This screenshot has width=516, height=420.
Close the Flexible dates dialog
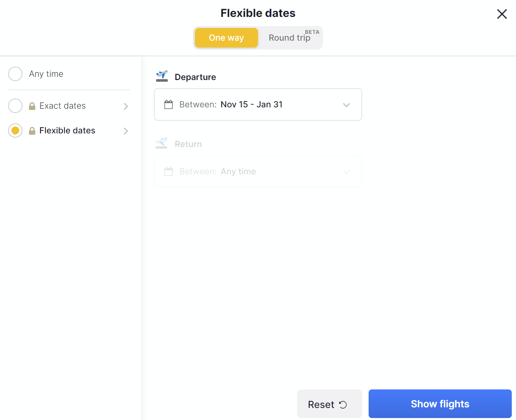(x=502, y=14)
